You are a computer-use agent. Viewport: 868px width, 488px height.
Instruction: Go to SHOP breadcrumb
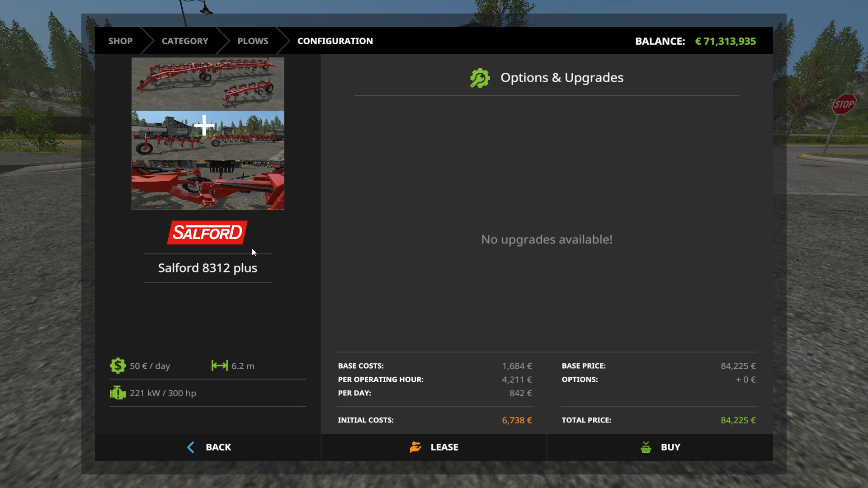pyautogui.click(x=120, y=41)
